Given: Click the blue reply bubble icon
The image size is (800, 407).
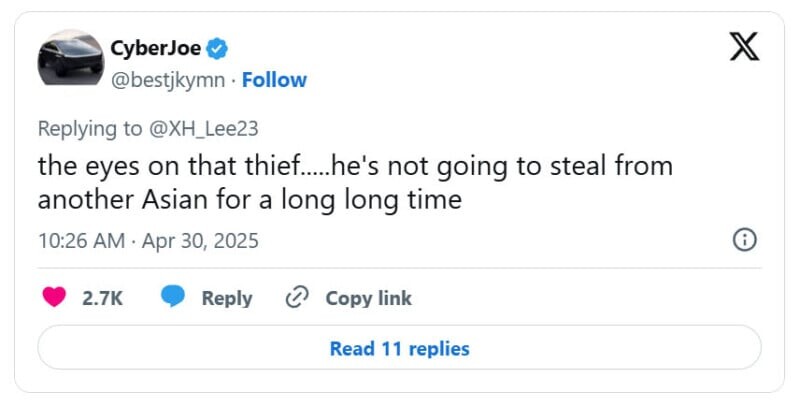Looking at the screenshot, I should tap(173, 297).
